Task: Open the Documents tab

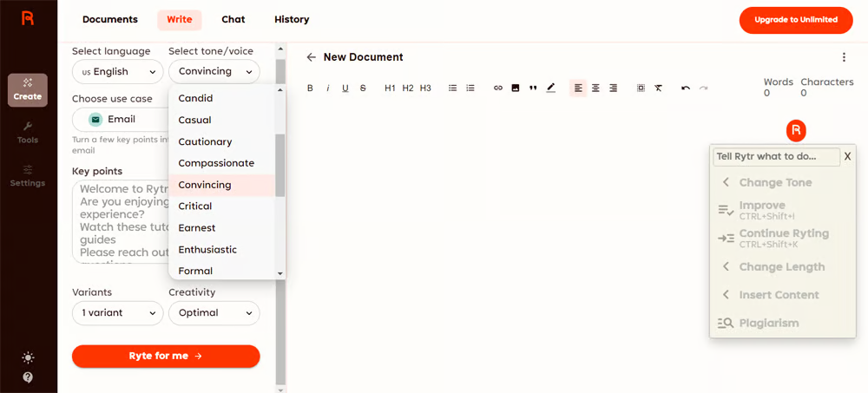Action: (110, 19)
